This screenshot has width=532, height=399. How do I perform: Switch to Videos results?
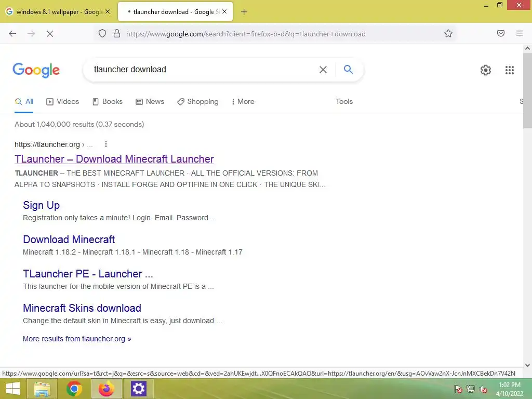pyautogui.click(x=63, y=101)
